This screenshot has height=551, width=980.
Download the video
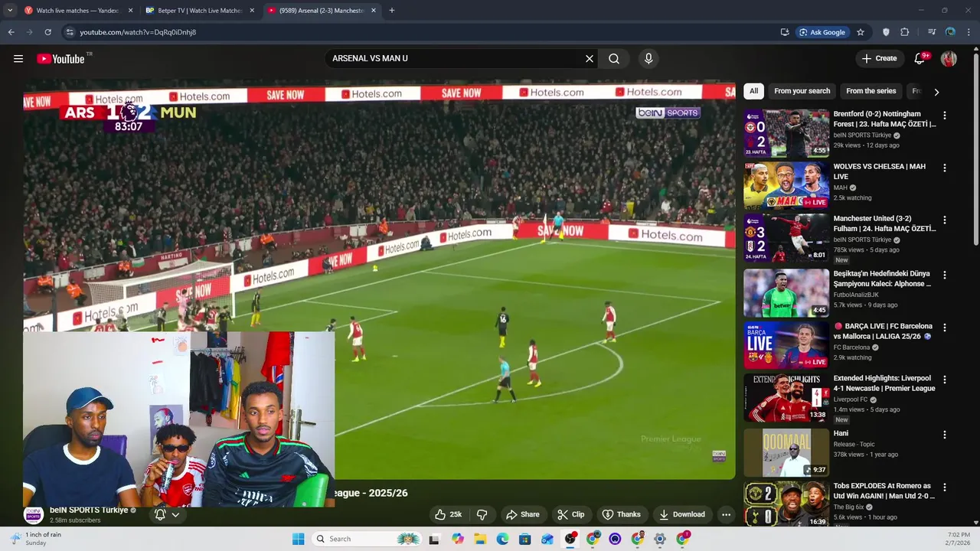(681, 514)
